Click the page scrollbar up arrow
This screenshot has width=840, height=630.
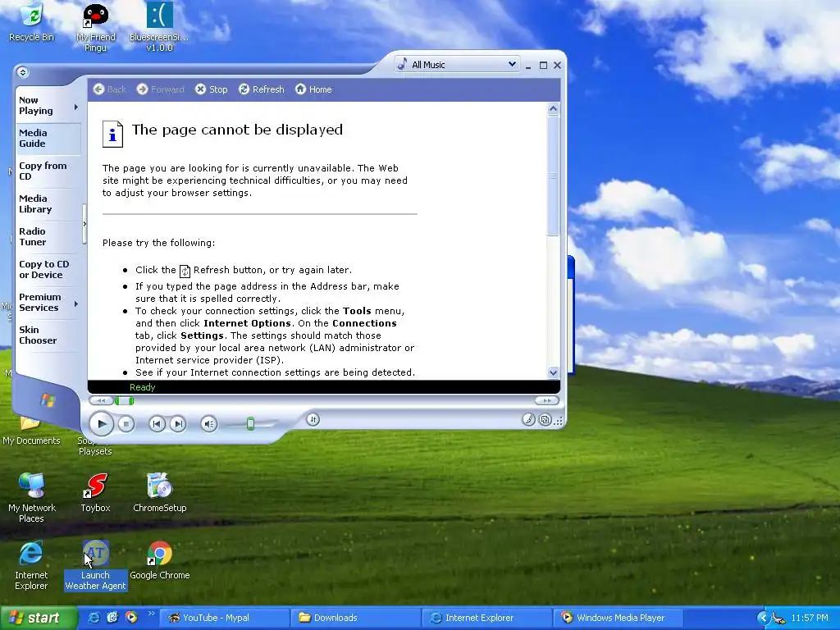coord(554,109)
